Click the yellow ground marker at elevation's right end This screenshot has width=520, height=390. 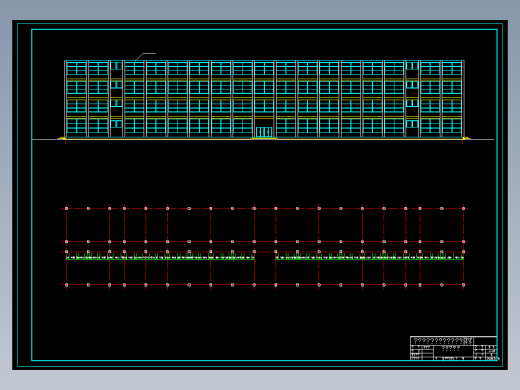pos(467,138)
